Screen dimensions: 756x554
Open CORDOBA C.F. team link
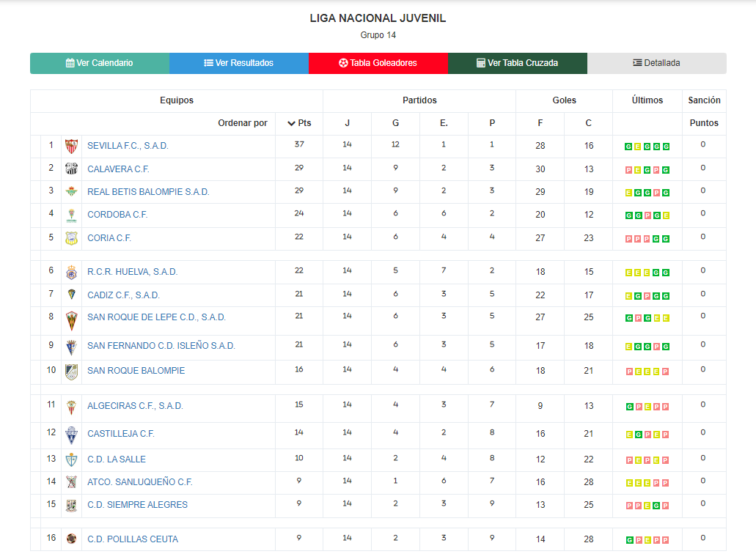117,215
